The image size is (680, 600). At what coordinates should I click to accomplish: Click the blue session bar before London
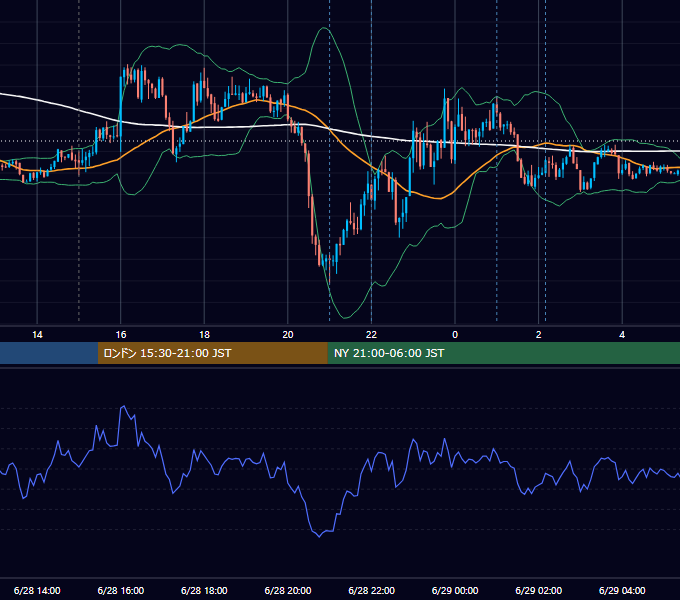[49, 353]
